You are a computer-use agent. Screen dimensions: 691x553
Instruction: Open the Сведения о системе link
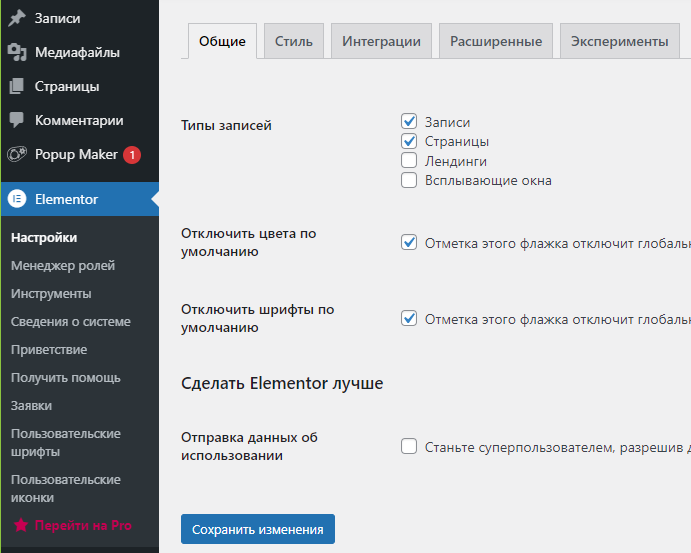click(71, 322)
